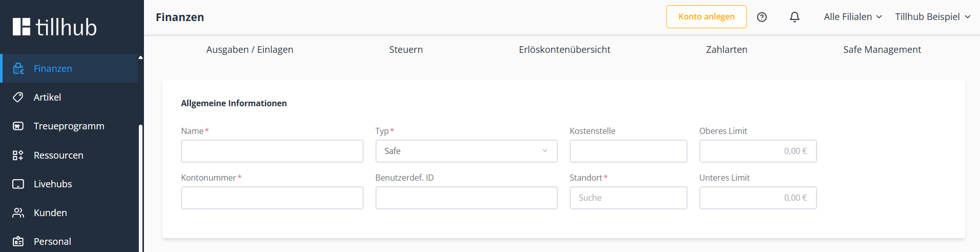The width and height of the screenshot is (980, 252).
Task: Click the Finanzen sidebar icon
Action: point(18,69)
